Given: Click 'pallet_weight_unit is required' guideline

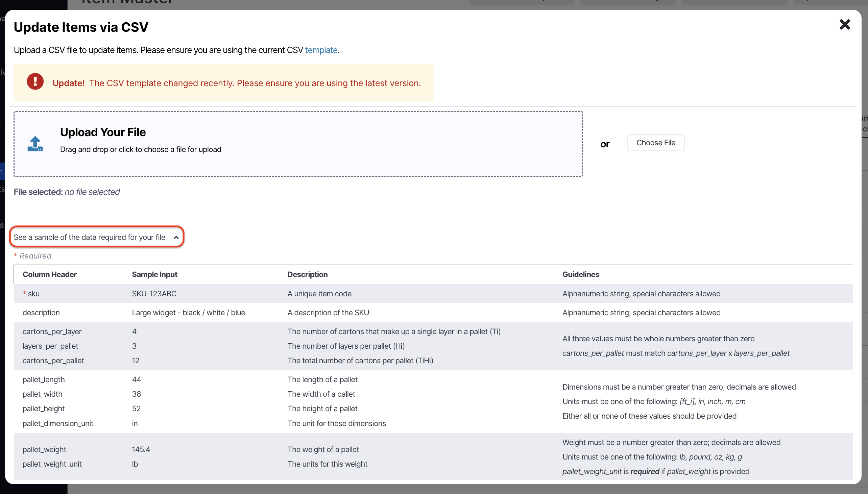Looking at the screenshot, I should coord(656,472).
